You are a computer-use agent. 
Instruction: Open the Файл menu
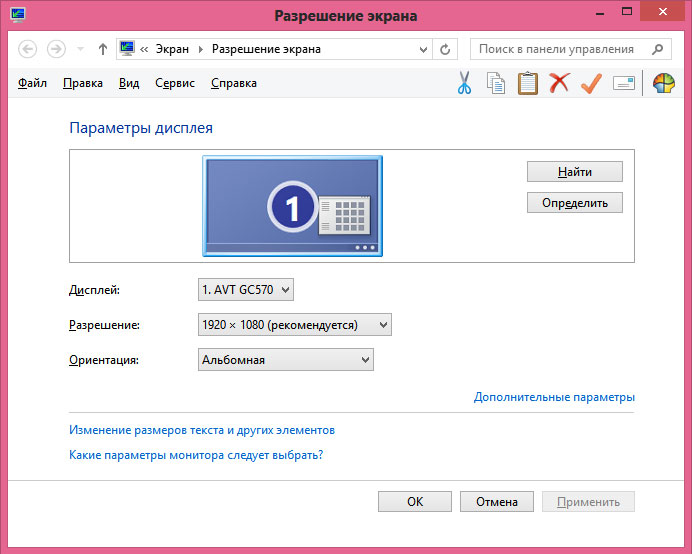click(x=32, y=84)
